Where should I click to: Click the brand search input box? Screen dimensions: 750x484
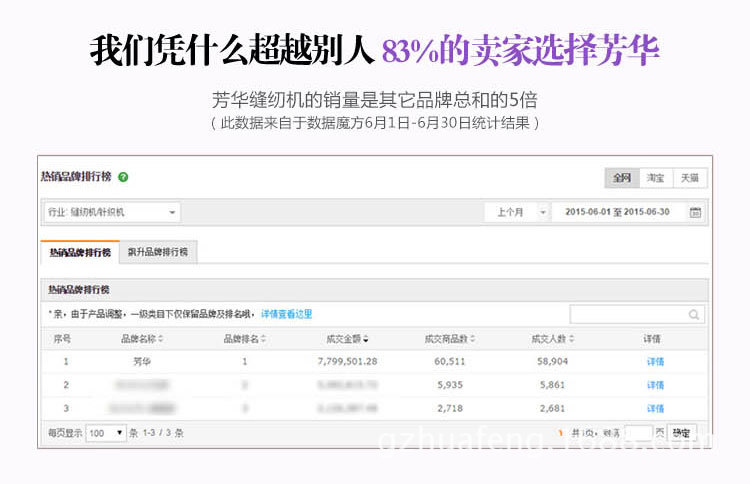click(628, 314)
